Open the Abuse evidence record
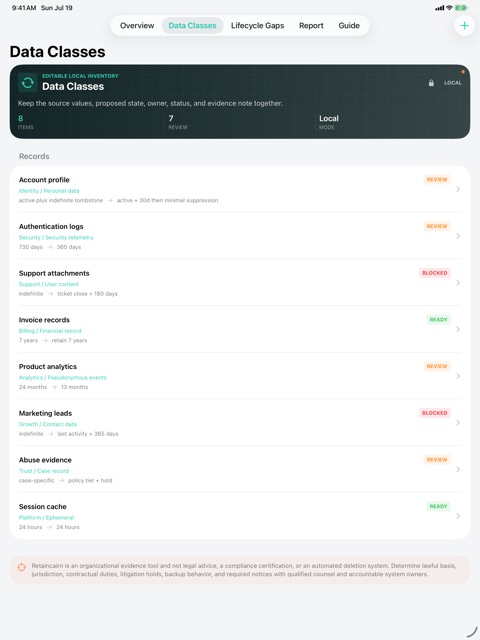 coord(240,469)
